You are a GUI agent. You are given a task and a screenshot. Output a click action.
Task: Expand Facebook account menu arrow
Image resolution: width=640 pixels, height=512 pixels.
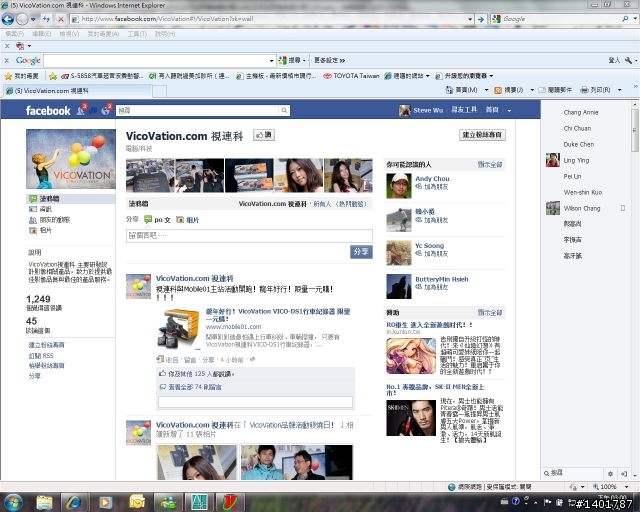[x=509, y=110]
